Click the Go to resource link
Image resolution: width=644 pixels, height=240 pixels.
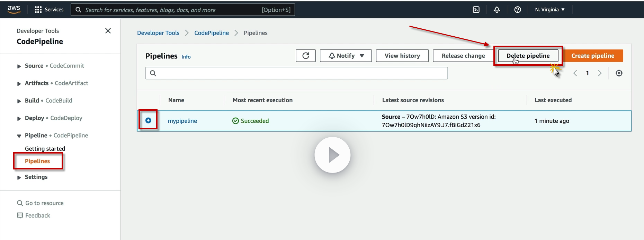(44, 203)
